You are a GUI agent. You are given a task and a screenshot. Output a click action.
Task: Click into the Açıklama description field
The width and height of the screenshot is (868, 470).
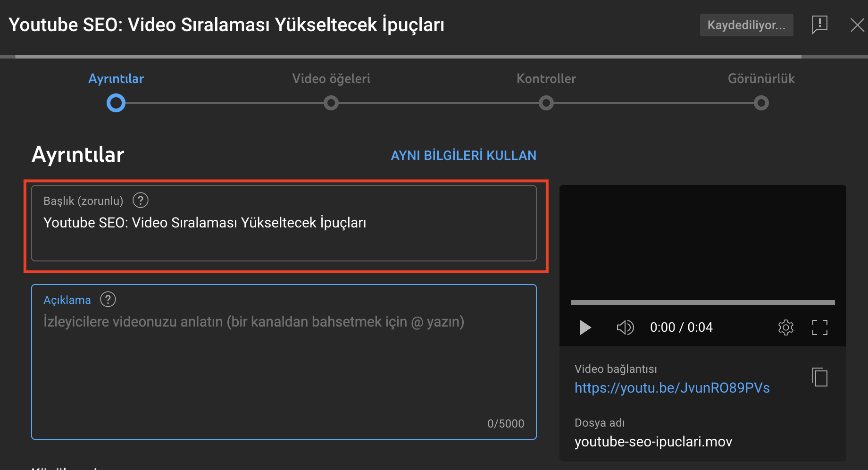[x=284, y=362]
